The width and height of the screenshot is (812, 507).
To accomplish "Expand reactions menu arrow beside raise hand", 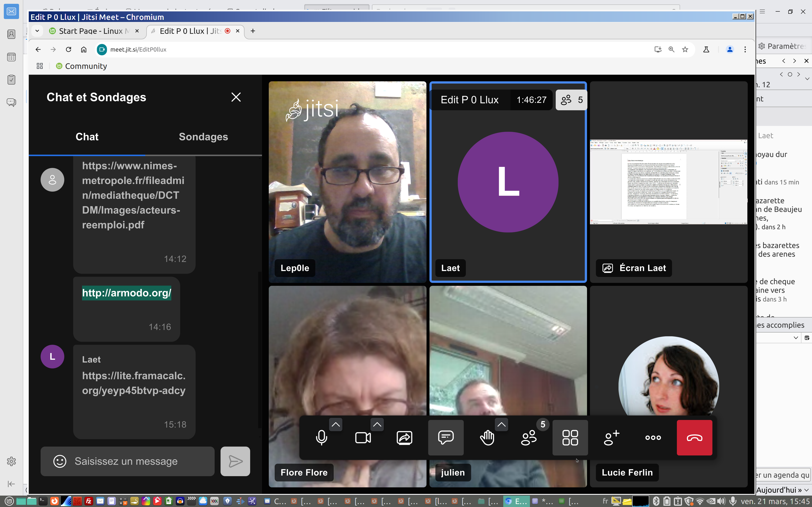I will click(501, 425).
